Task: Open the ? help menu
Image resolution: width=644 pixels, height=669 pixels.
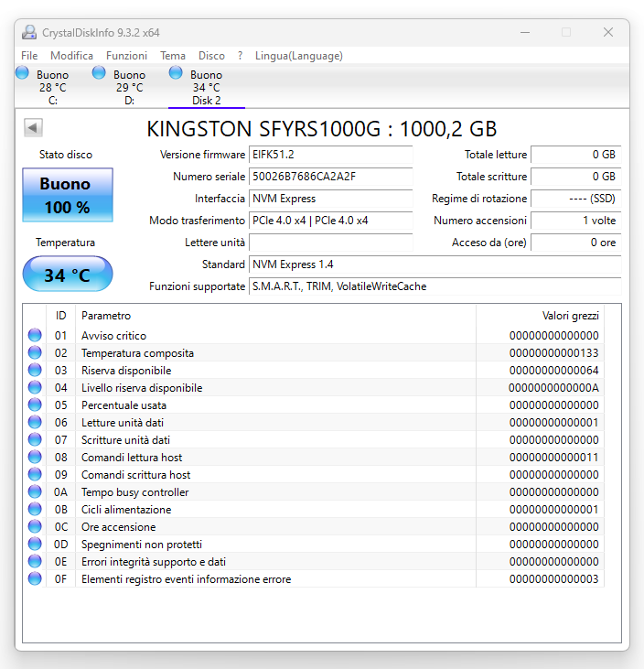Action: pyautogui.click(x=240, y=56)
